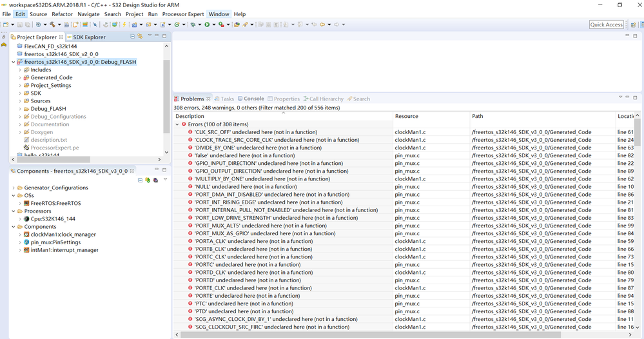Switch to the SDK Explorer tab
The width and height of the screenshot is (644, 339).
click(86, 37)
